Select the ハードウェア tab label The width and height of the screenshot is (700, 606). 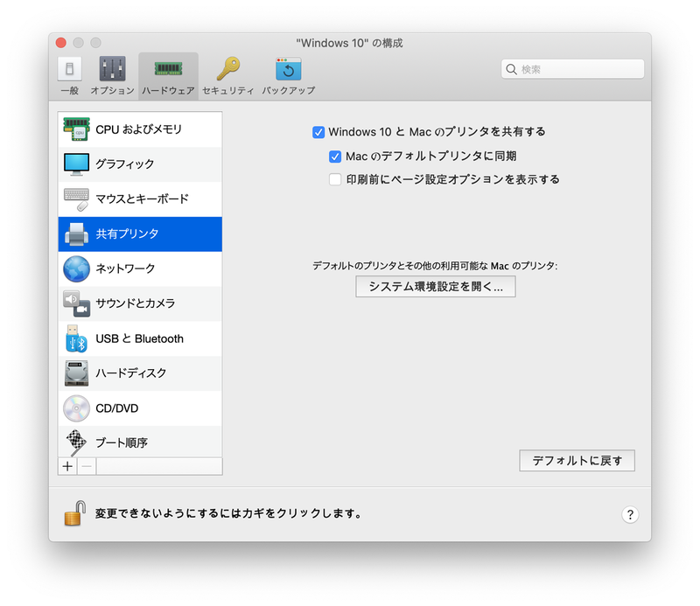[x=168, y=91]
